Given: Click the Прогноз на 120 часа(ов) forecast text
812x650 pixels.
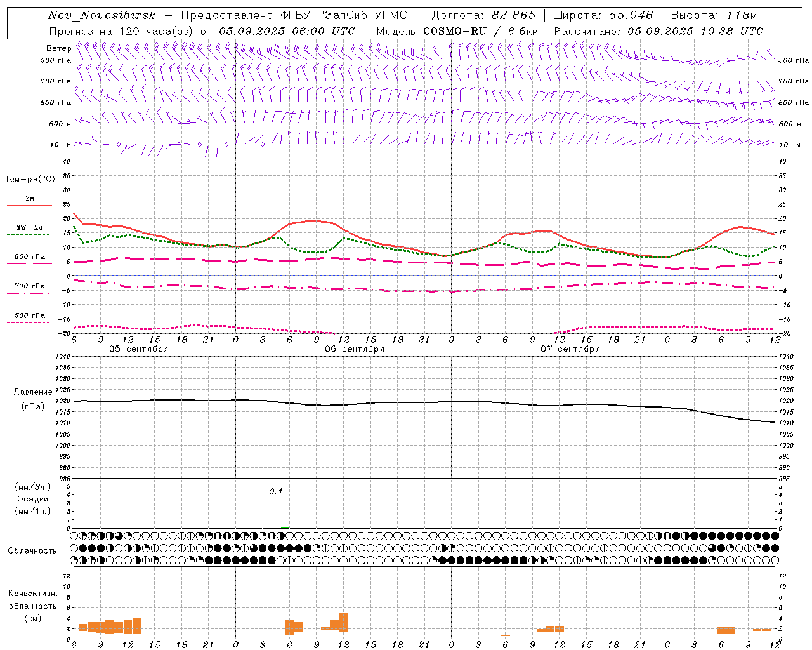Looking at the screenshot, I should (123, 31).
